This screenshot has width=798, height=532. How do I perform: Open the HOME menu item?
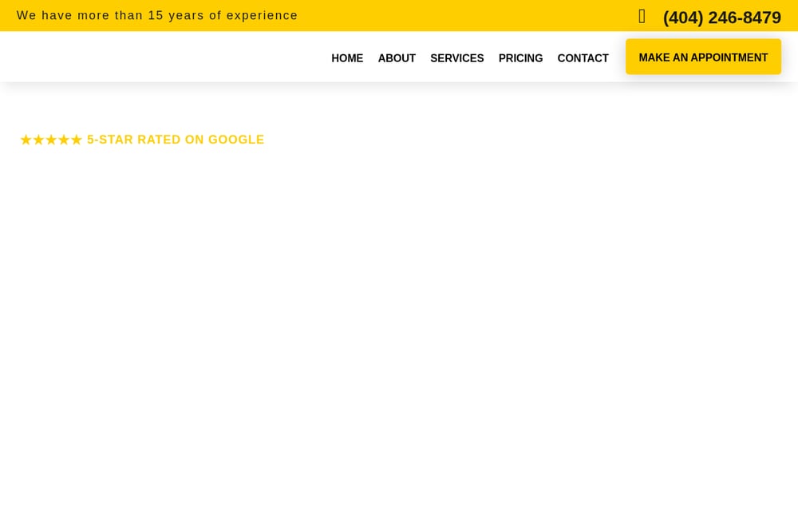(x=347, y=58)
